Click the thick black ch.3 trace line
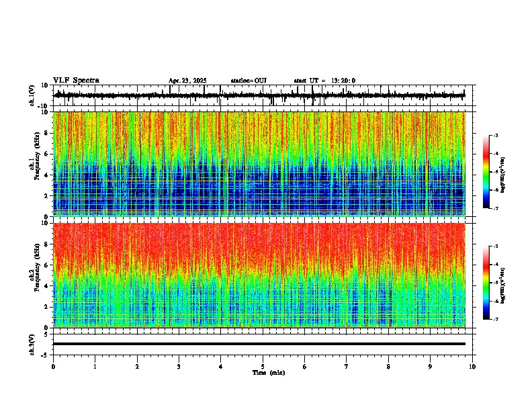Viewport: 532px width, 411px height. pyautogui.click(x=259, y=344)
